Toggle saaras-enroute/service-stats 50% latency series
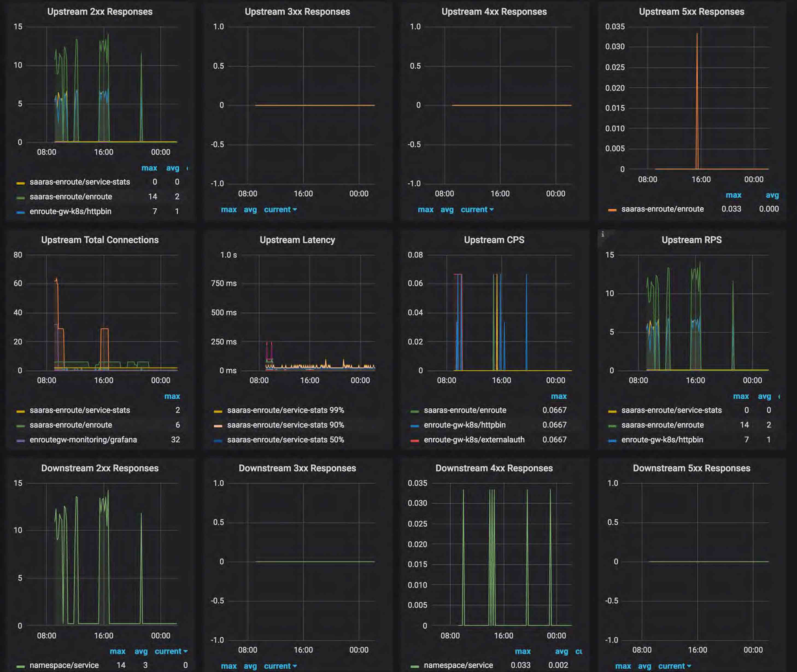This screenshot has width=797, height=672. [x=286, y=440]
